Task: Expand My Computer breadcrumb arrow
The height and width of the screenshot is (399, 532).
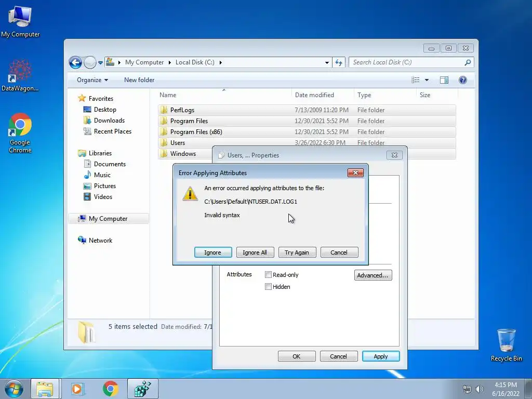Action: pyautogui.click(x=170, y=62)
